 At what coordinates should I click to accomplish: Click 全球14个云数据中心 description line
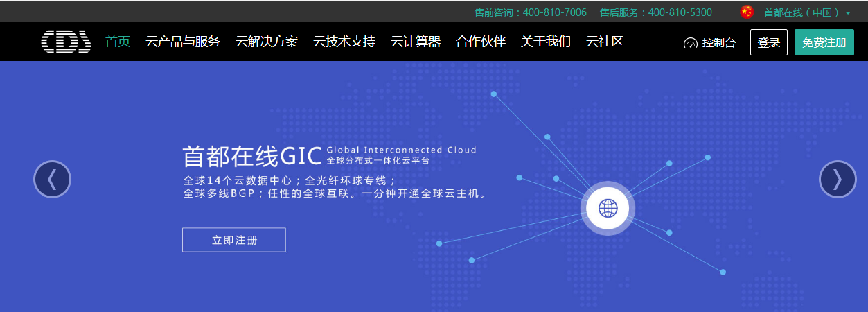(x=290, y=180)
